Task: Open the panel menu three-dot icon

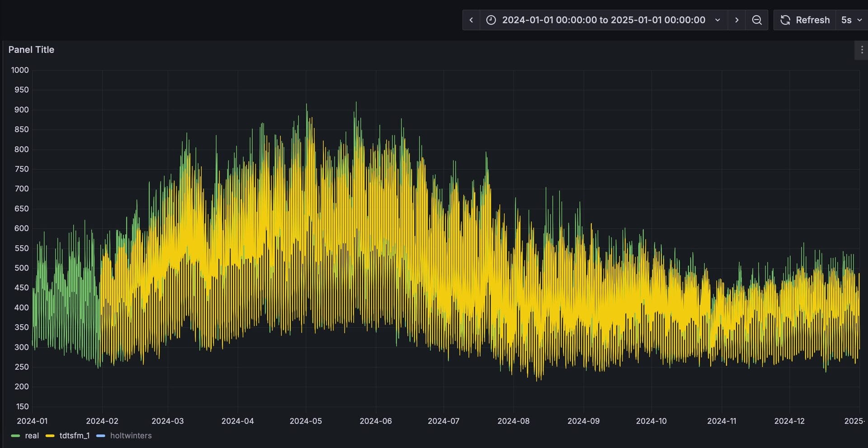Action: click(862, 50)
